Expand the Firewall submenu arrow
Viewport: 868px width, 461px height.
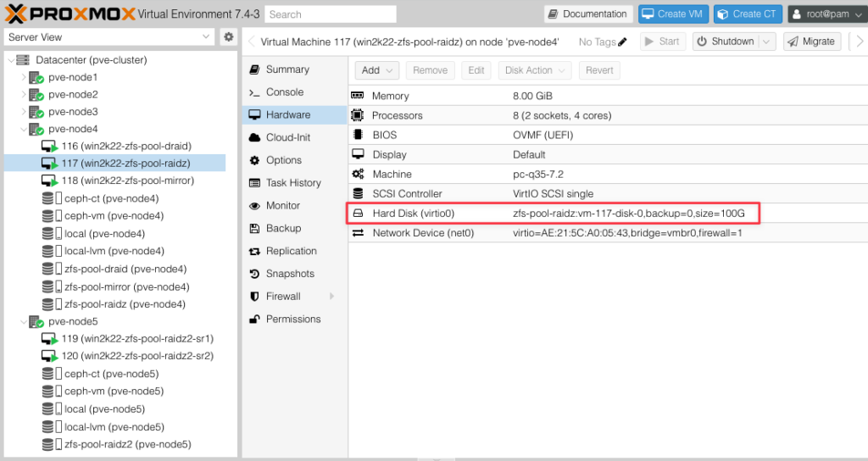tap(332, 297)
